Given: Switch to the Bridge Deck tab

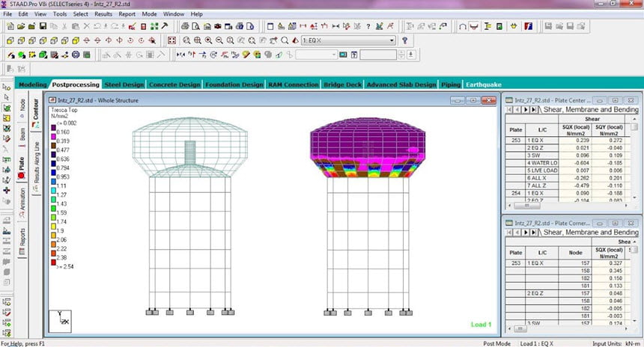Looking at the screenshot, I should 342,85.
